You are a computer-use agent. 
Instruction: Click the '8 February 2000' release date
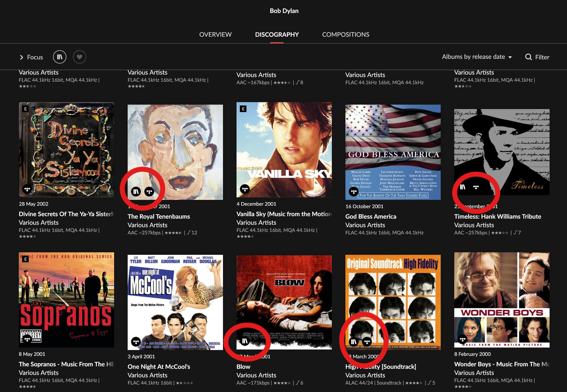(x=472, y=354)
